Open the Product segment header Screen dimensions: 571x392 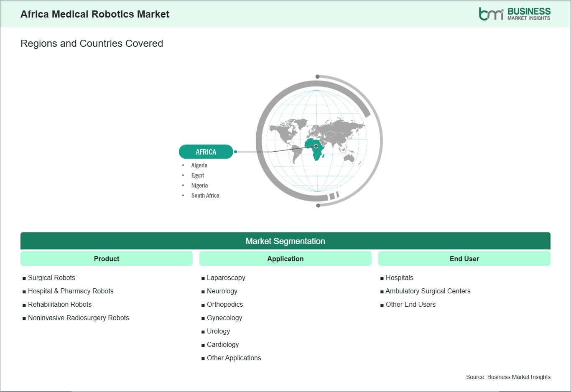pos(107,259)
